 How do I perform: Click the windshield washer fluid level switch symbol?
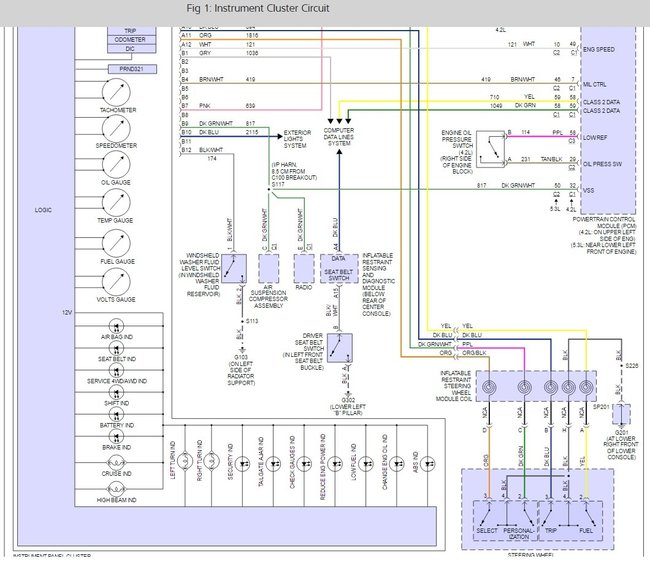234,269
